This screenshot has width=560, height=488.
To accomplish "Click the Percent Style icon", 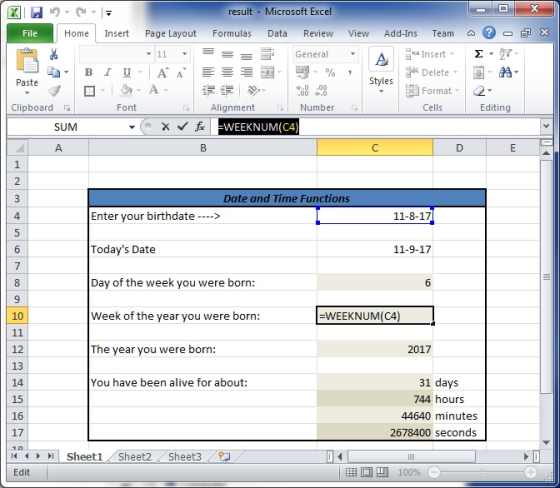I will point(330,73).
